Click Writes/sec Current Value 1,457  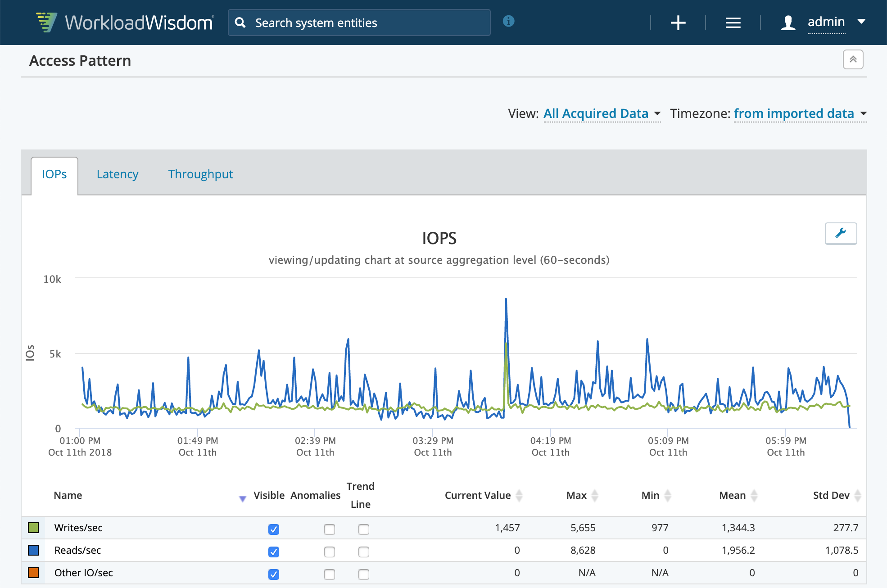[x=507, y=528]
